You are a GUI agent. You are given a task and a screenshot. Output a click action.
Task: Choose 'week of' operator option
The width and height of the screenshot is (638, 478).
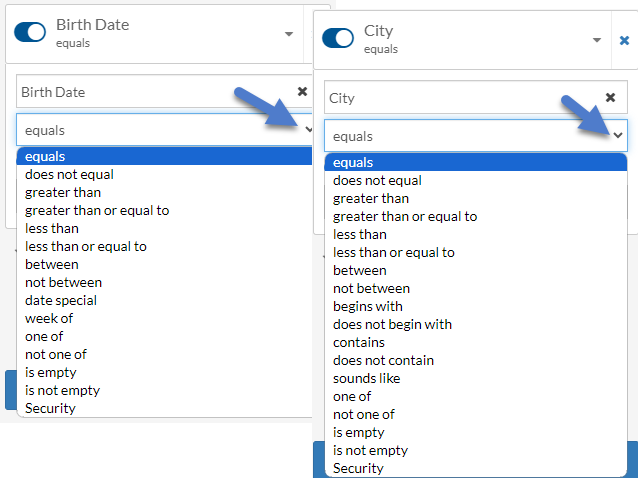click(x=49, y=318)
